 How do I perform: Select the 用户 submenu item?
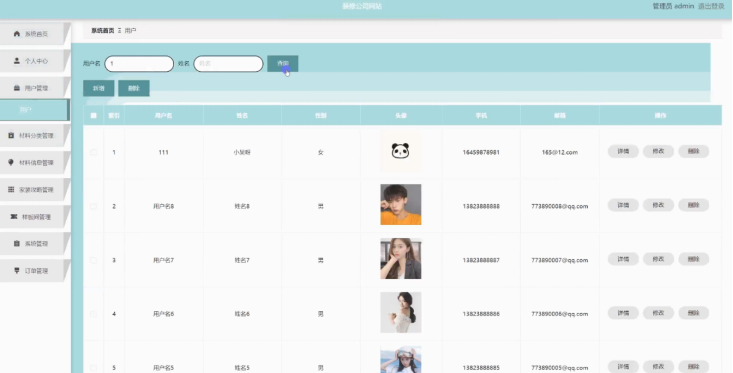click(35, 110)
